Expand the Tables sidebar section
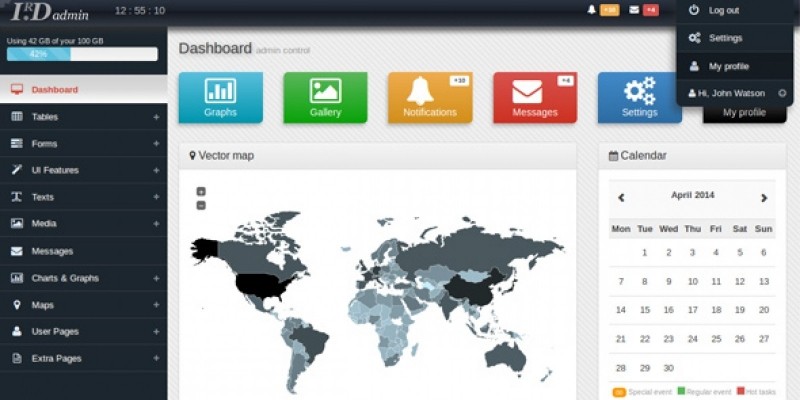The width and height of the screenshot is (800, 400). (156, 117)
